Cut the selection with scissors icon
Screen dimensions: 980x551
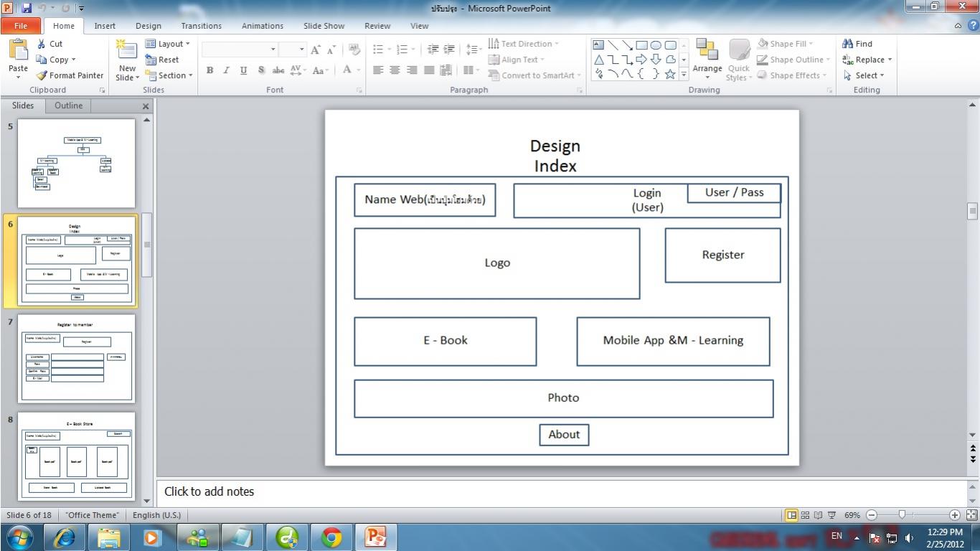[x=50, y=44]
